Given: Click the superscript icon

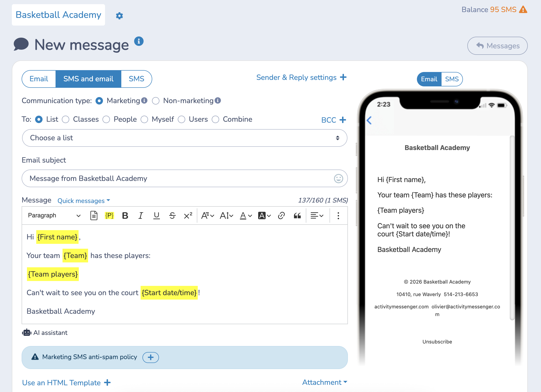Looking at the screenshot, I should [x=188, y=215].
